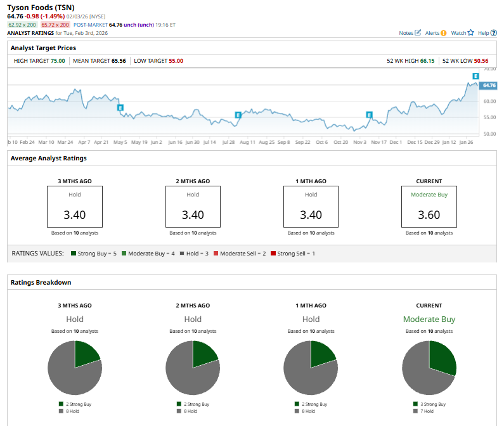This screenshot has height=426, width=504.
Task: Click the earnings marker near Nov 17
Action: [370, 115]
